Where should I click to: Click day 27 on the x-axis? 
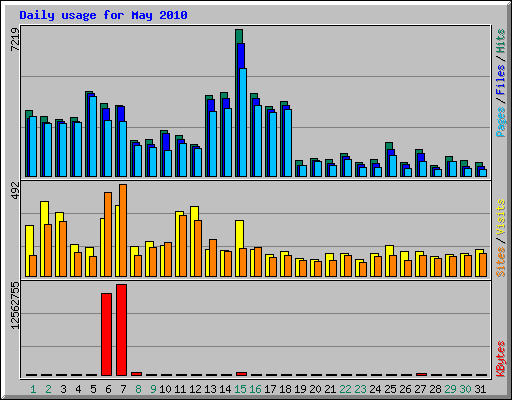(420, 389)
